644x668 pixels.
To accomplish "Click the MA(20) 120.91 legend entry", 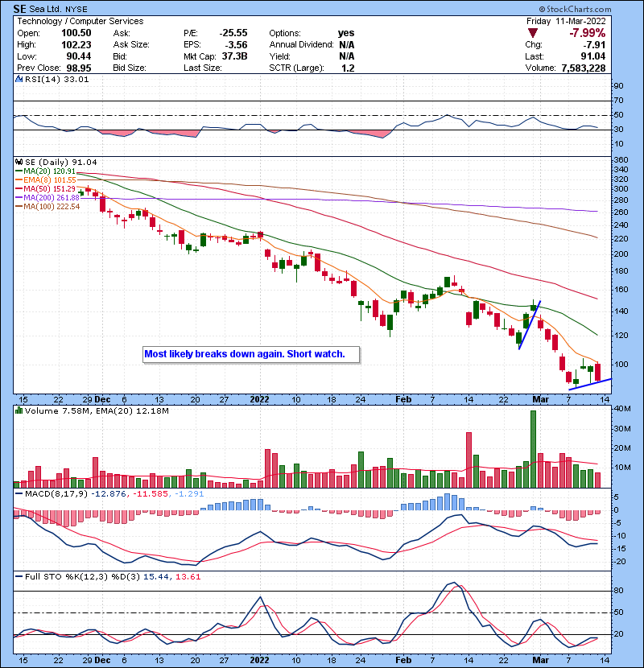I will (x=46, y=171).
